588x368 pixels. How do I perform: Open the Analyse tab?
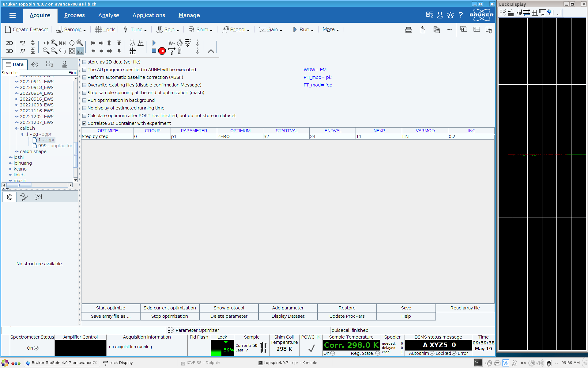click(x=109, y=15)
